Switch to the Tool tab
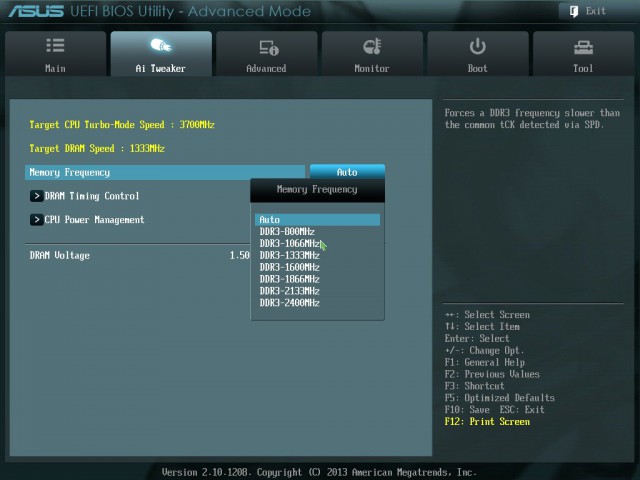This screenshot has height=480, width=640. point(584,53)
